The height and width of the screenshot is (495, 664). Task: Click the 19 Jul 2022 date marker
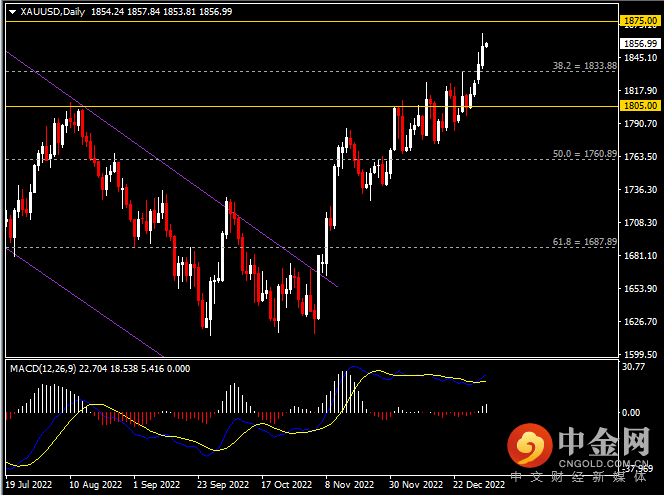pos(30,485)
